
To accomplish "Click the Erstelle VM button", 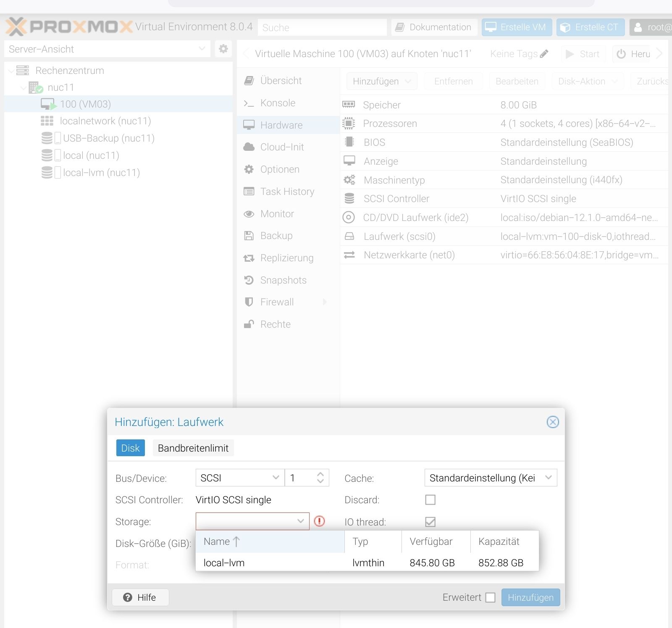I will [516, 27].
